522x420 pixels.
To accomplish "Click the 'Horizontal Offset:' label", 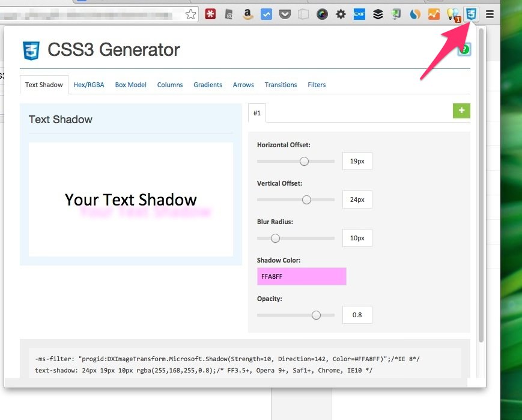I will pos(284,145).
